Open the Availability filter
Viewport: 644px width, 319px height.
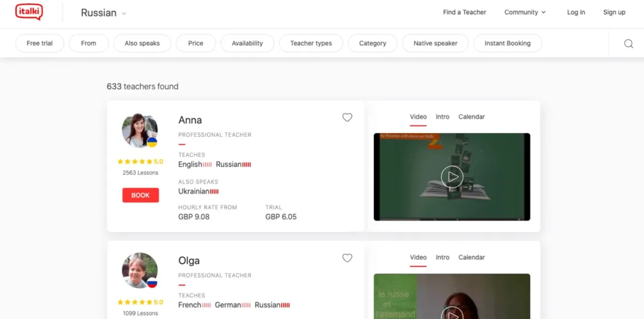coord(247,44)
